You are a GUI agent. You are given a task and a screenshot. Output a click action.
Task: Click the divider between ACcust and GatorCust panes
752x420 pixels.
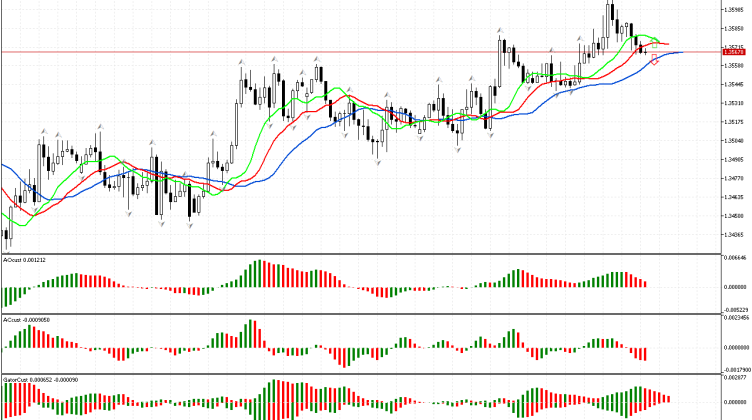point(360,375)
